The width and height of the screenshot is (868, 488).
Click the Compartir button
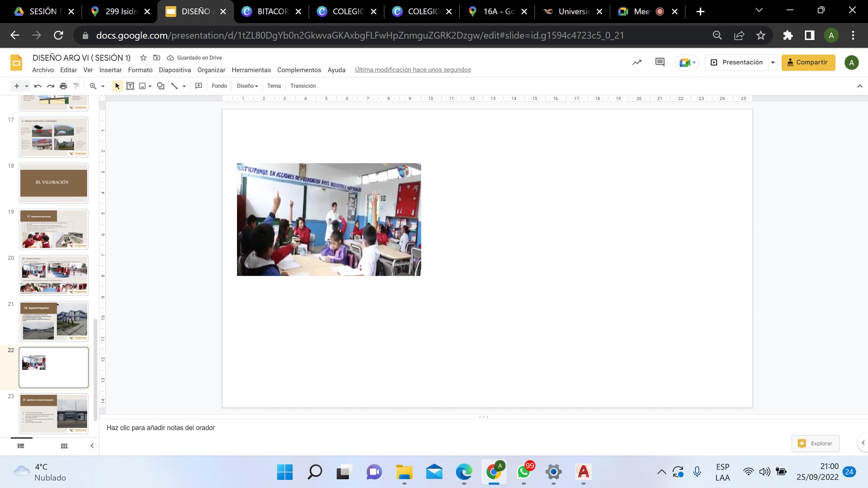(808, 63)
